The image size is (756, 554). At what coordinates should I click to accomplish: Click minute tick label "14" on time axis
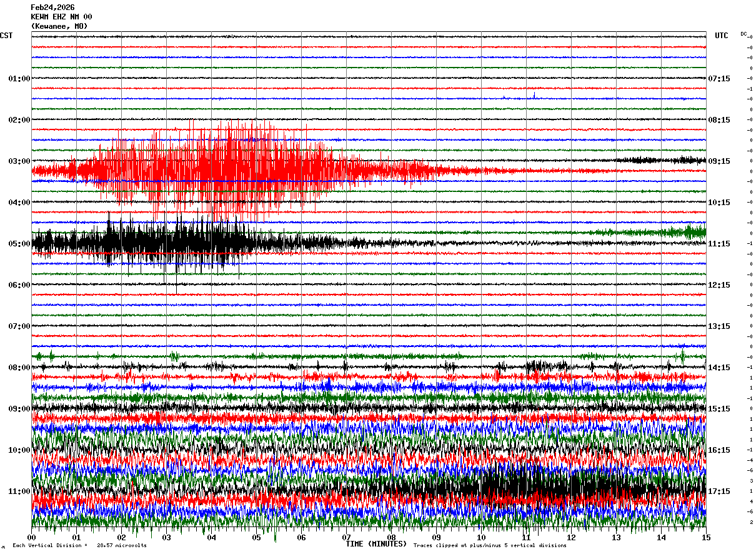(662, 538)
